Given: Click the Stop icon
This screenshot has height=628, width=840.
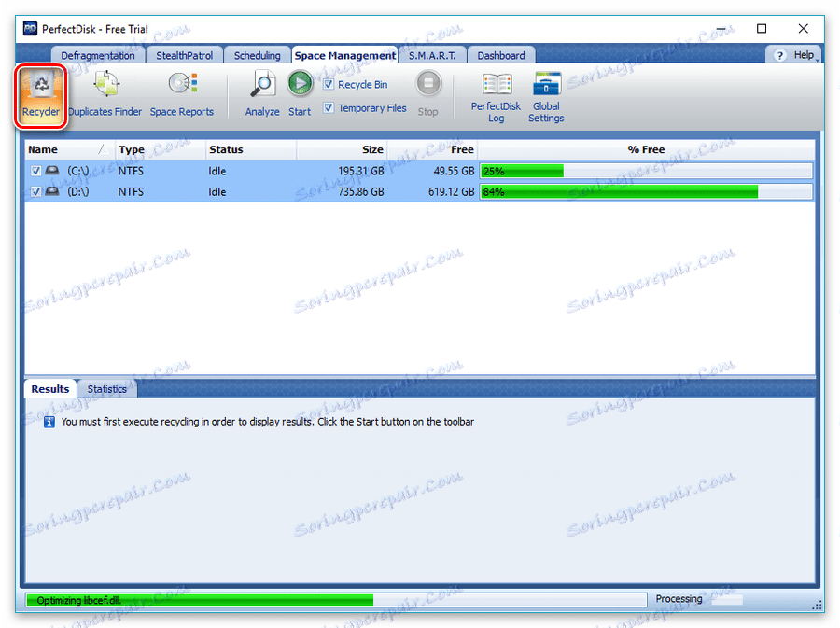Looking at the screenshot, I should click(427, 84).
